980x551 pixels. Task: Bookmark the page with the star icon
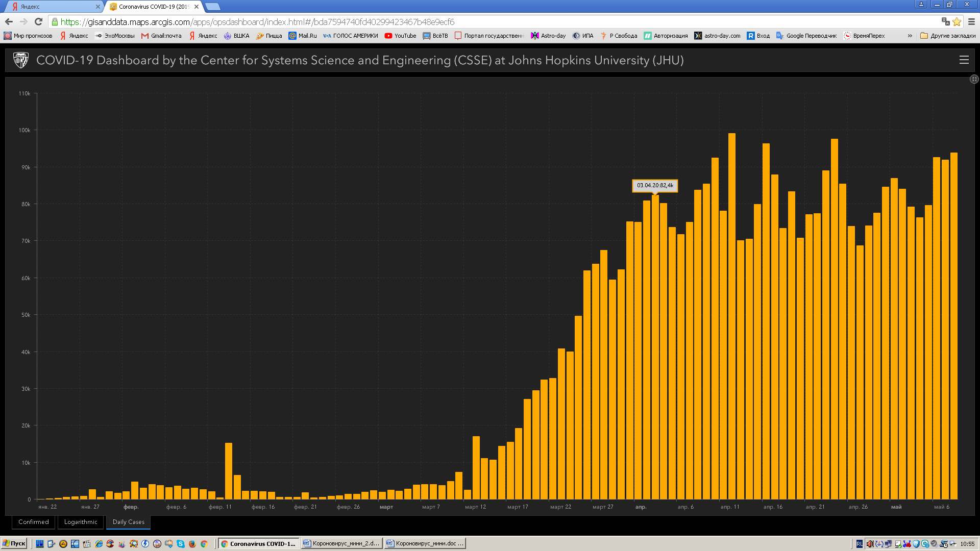[957, 21]
